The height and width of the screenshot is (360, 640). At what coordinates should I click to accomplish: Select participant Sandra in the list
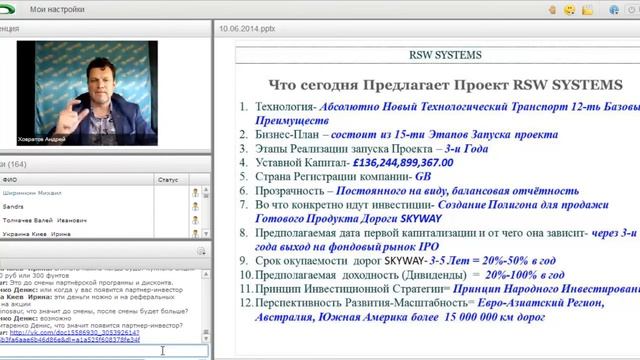click(x=13, y=207)
